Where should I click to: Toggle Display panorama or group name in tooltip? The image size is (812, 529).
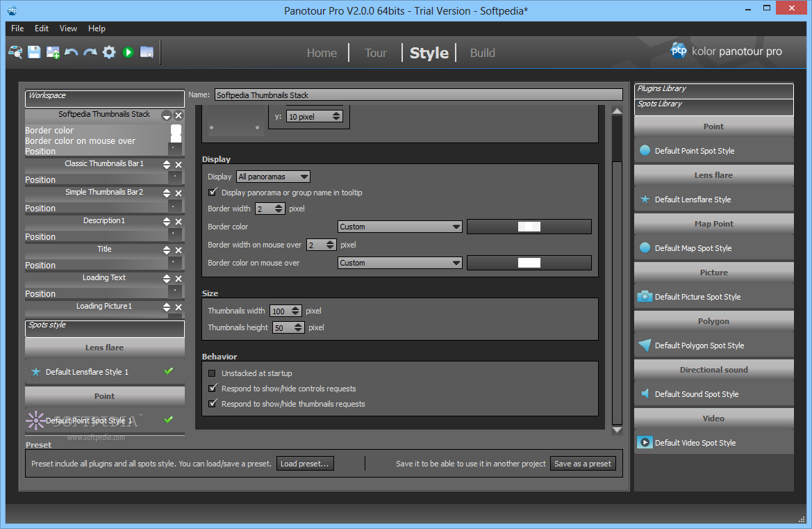tap(213, 193)
